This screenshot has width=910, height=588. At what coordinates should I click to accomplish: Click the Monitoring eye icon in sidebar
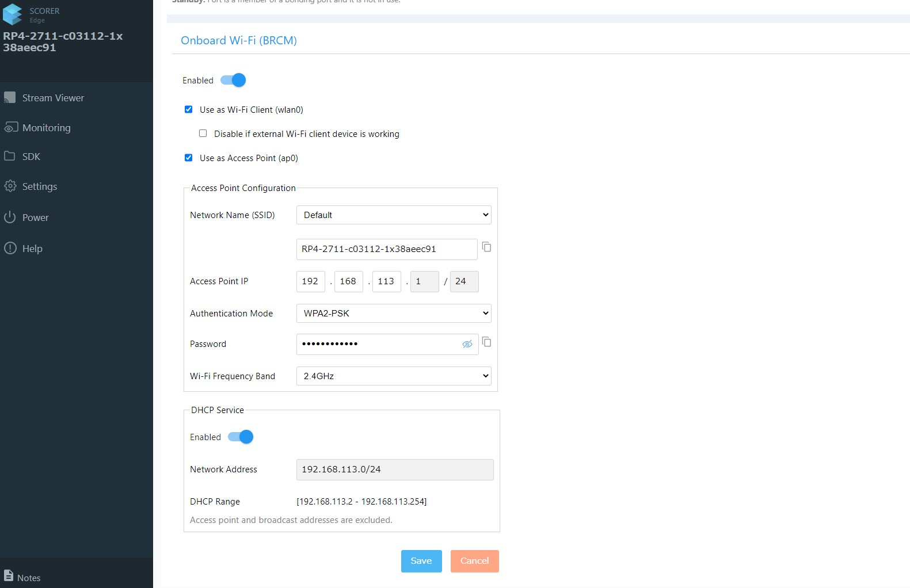click(11, 127)
